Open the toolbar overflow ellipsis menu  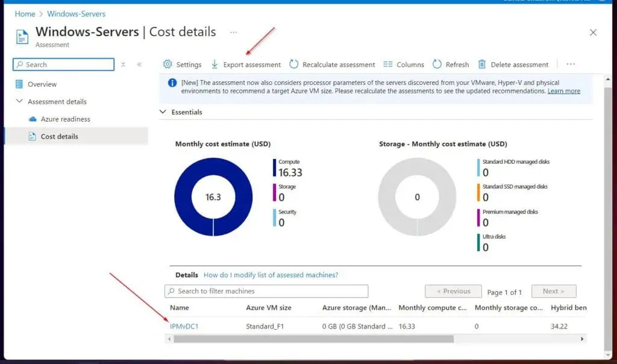[x=571, y=64]
